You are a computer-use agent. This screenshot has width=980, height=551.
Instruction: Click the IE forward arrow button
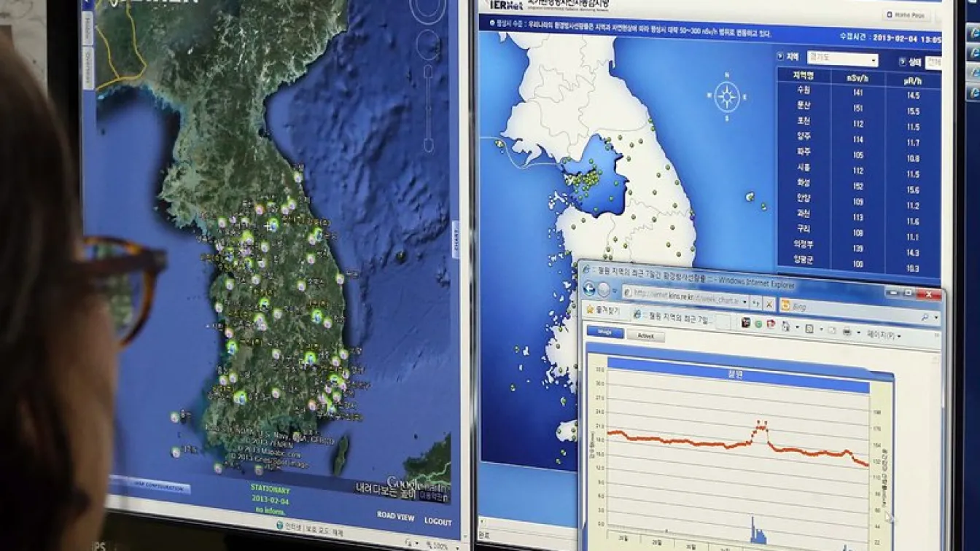click(x=604, y=289)
